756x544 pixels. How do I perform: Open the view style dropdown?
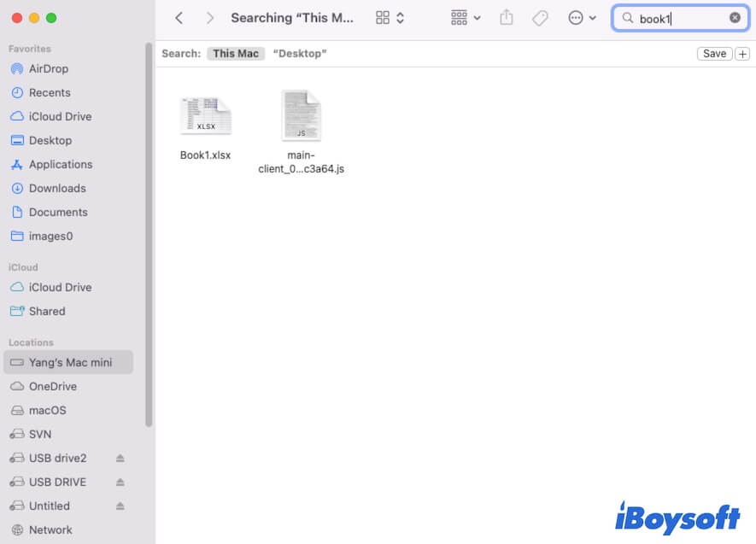tap(390, 17)
